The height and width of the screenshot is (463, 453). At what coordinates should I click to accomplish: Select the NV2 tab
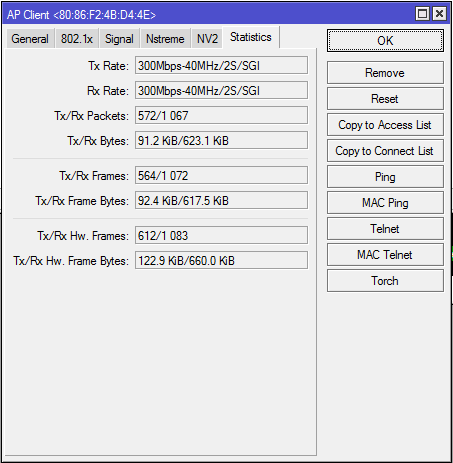tap(207, 39)
